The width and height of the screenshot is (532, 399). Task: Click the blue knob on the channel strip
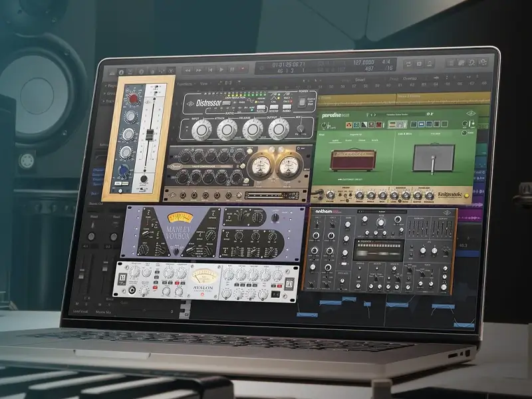123,171
